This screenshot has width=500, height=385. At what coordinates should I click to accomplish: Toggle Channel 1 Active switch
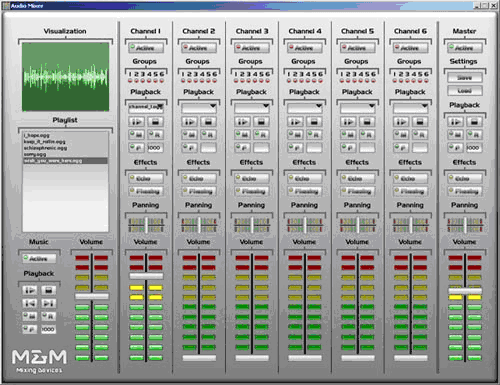146,48
